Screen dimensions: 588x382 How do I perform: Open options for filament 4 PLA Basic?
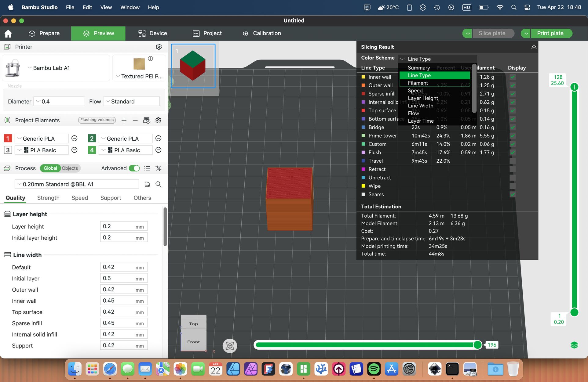158,150
